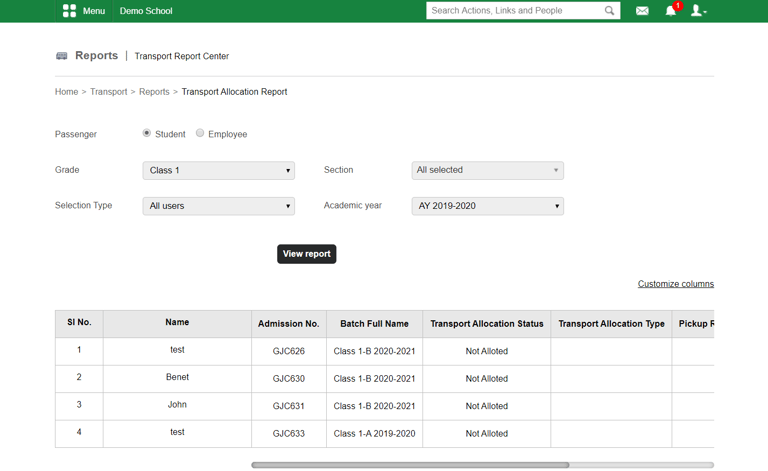Click the Transport Allocation Status column header
The height and width of the screenshot is (471, 768).
(487, 324)
